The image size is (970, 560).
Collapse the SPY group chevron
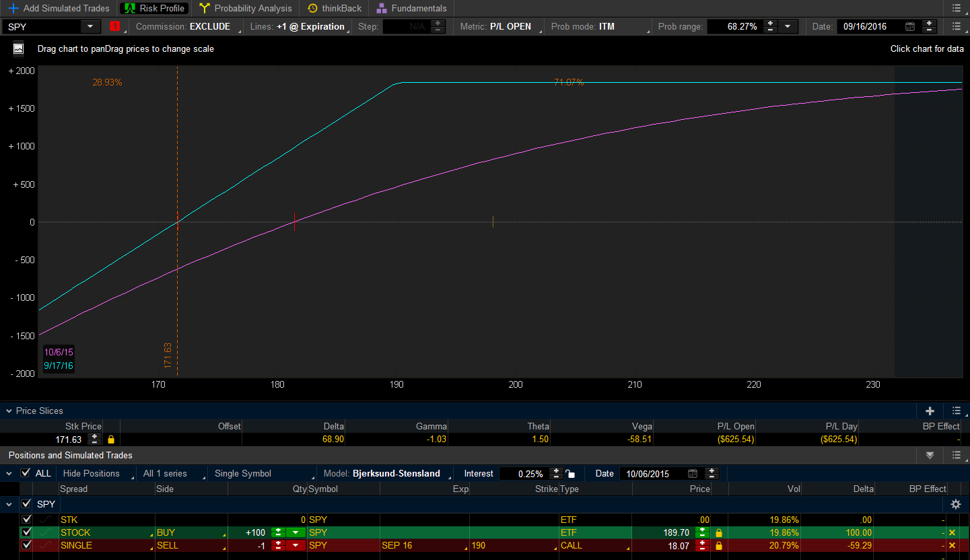(x=9, y=503)
